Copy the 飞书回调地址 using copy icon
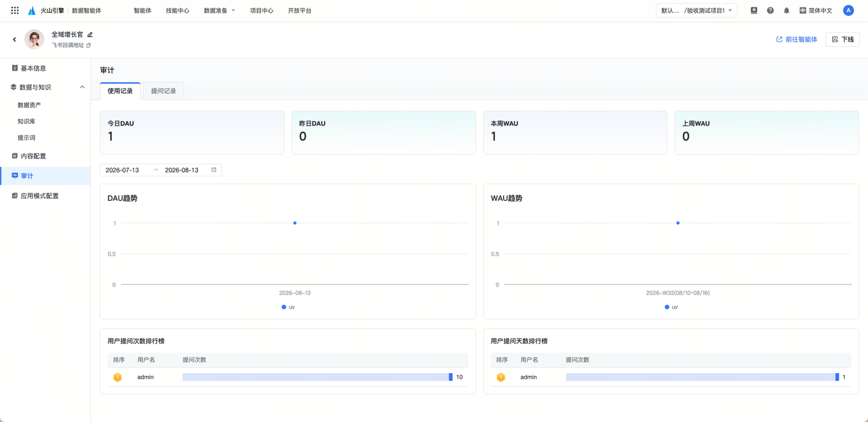This screenshot has height=422, width=868. point(89,45)
